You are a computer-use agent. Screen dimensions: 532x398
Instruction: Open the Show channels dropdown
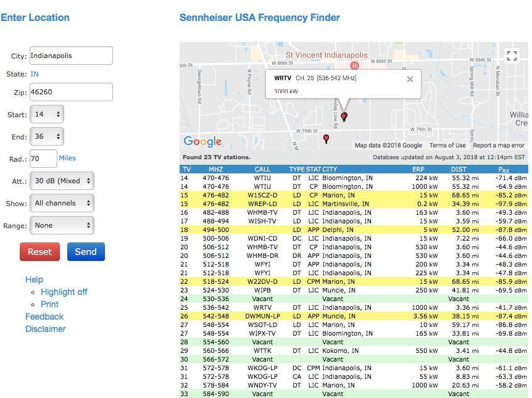(x=62, y=203)
